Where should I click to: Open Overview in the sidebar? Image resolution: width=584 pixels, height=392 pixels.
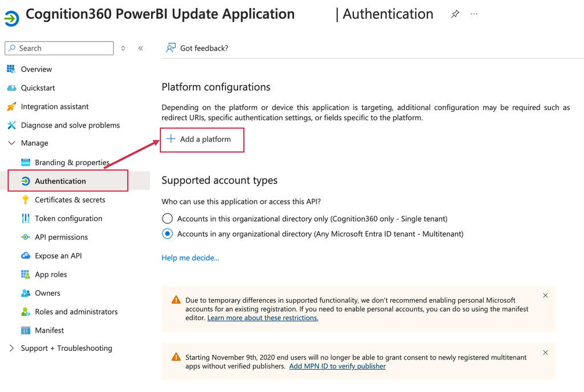36,69
